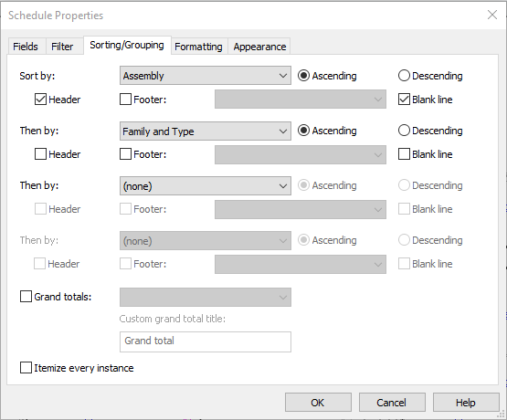Open Footer dropdown for Family and Type
Image resolution: width=507 pixels, height=420 pixels.
click(301, 154)
